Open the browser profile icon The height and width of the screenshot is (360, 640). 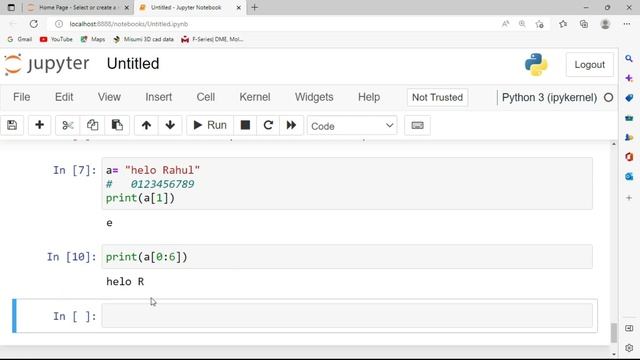pos(605,24)
